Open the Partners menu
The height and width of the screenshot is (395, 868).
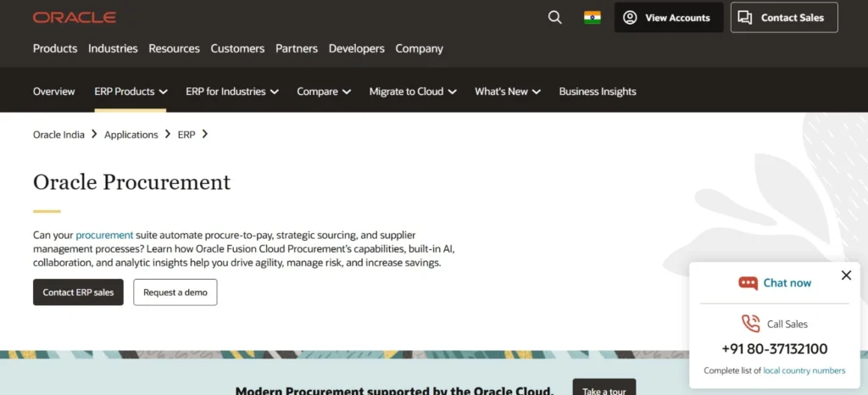(x=297, y=48)
